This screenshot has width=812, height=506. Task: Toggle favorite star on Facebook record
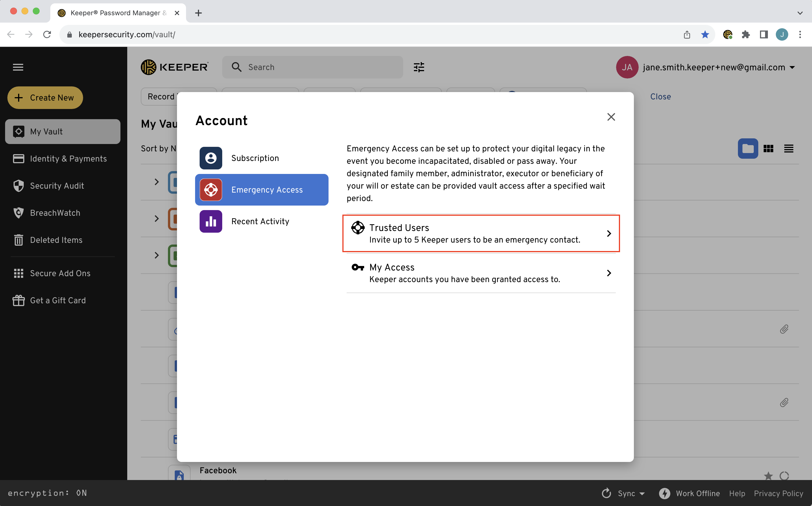768,476
